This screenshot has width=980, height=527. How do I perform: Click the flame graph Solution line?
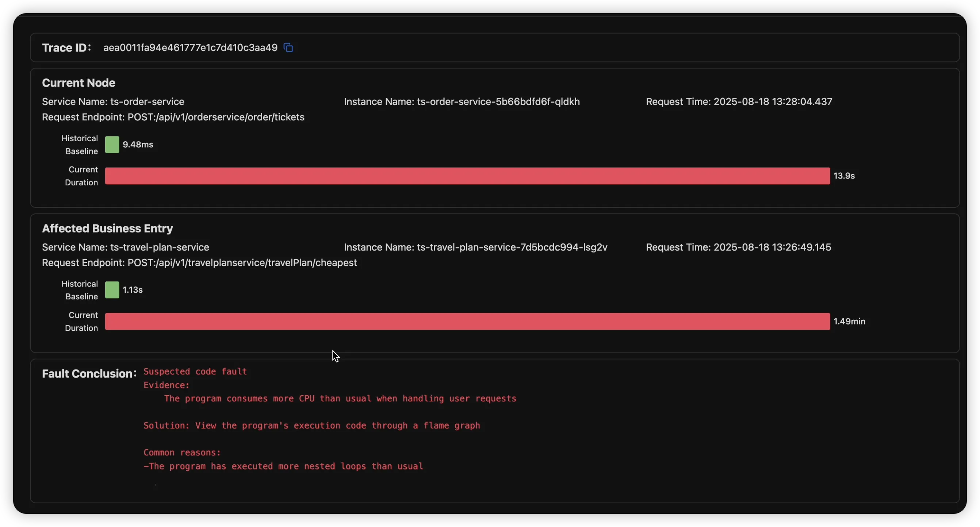click(x=311, y=426)
